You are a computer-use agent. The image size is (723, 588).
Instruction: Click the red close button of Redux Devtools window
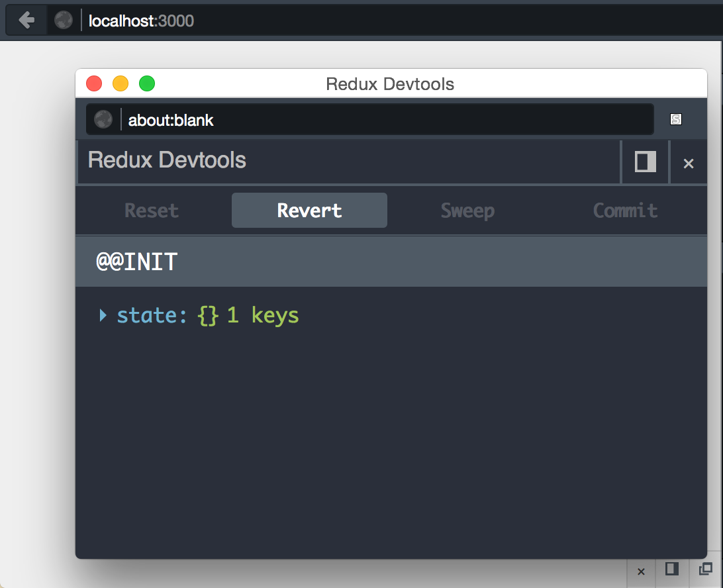pyautogui.click(x=94, y=83)
